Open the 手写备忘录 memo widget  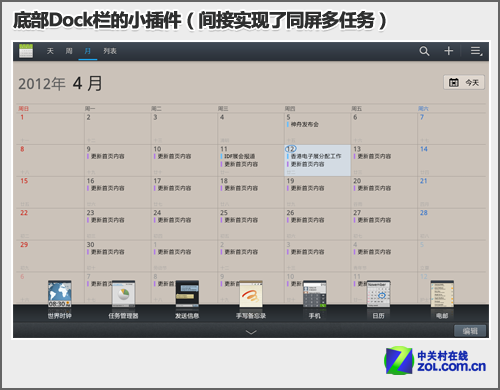pos(251,299)
